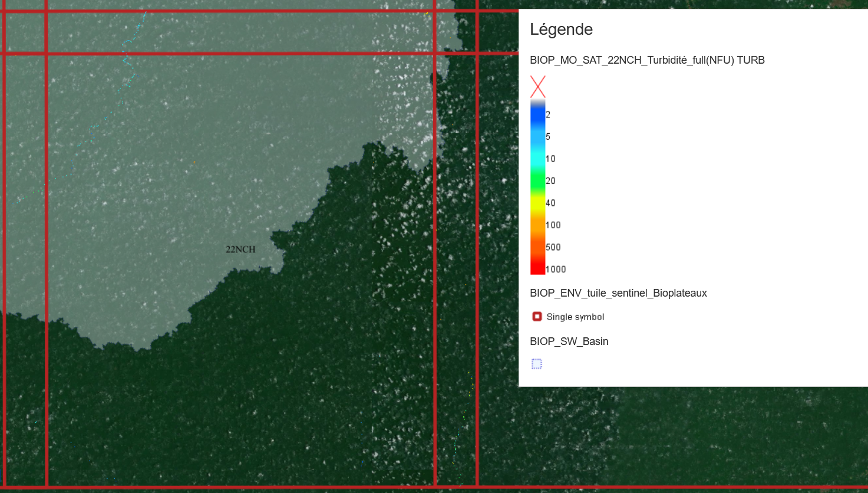Click the 100 value label in legend

click(553, 225)
